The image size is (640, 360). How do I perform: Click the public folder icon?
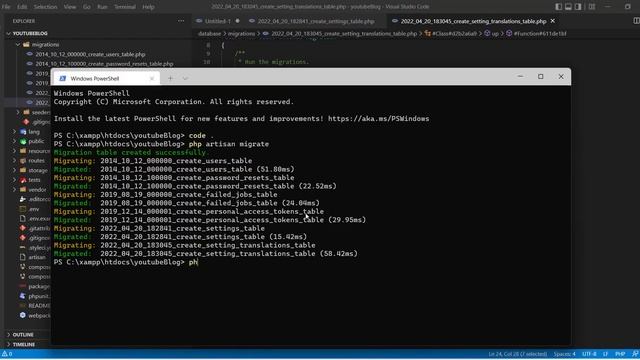pyautogui.click(x=23, y=141)
